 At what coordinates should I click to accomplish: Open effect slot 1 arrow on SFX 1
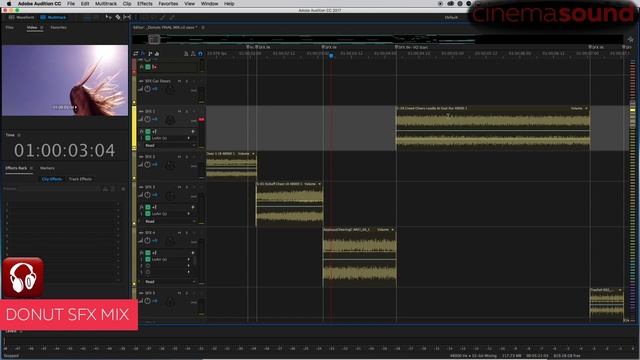coord(189,138)
